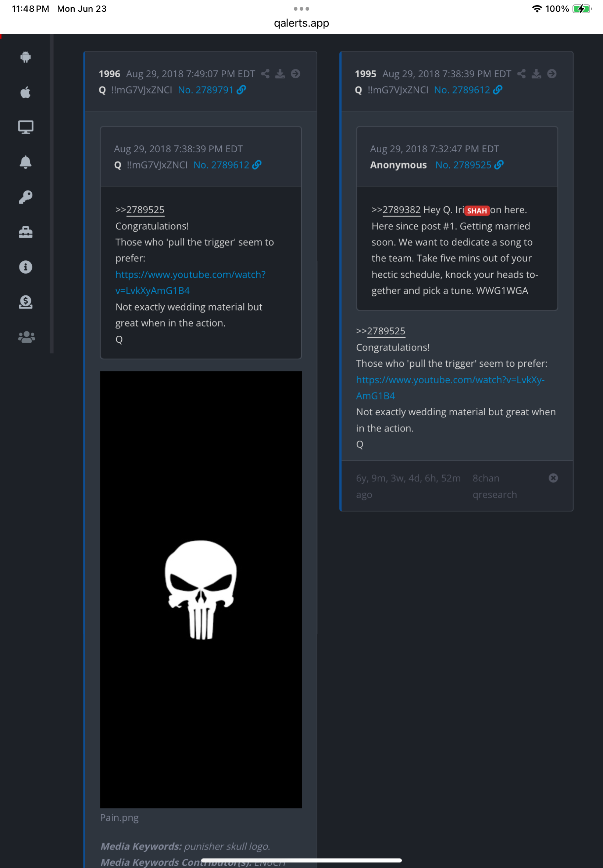
Task: Download post 1995
Action: 536,74
